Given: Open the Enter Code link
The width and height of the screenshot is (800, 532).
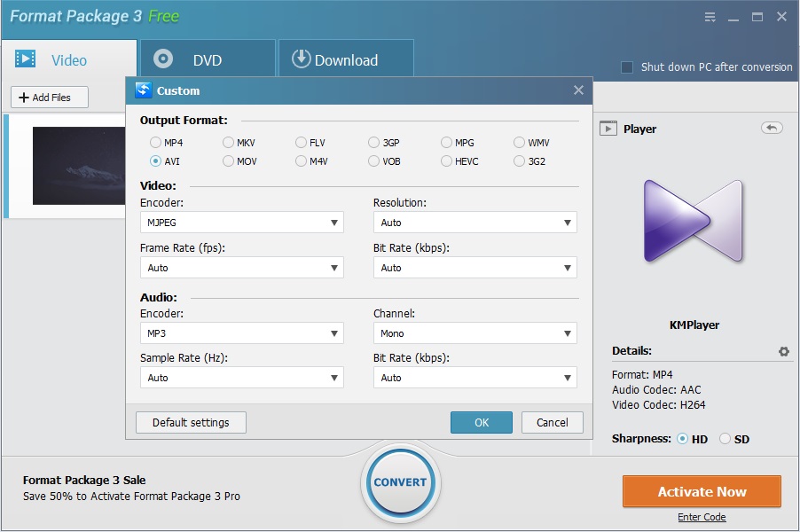Looking at the screenshot, I should pyautogui.click(x=702, y=517).
